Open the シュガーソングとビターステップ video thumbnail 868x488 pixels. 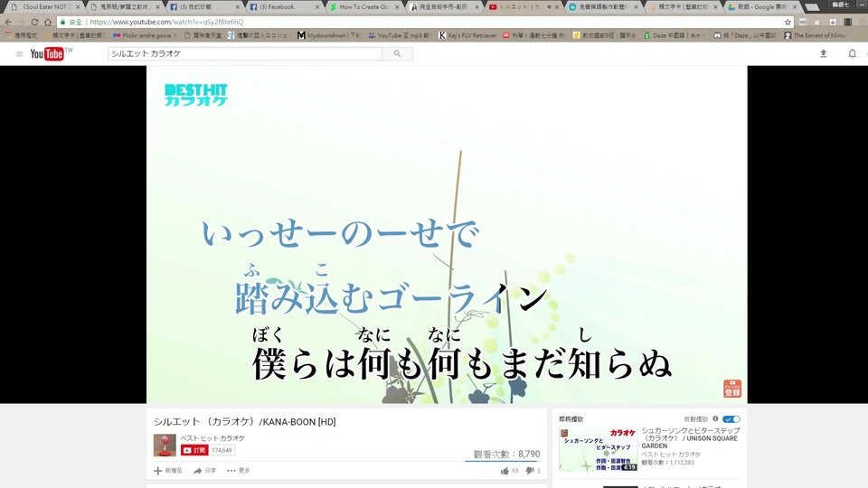tap(598, 449)
